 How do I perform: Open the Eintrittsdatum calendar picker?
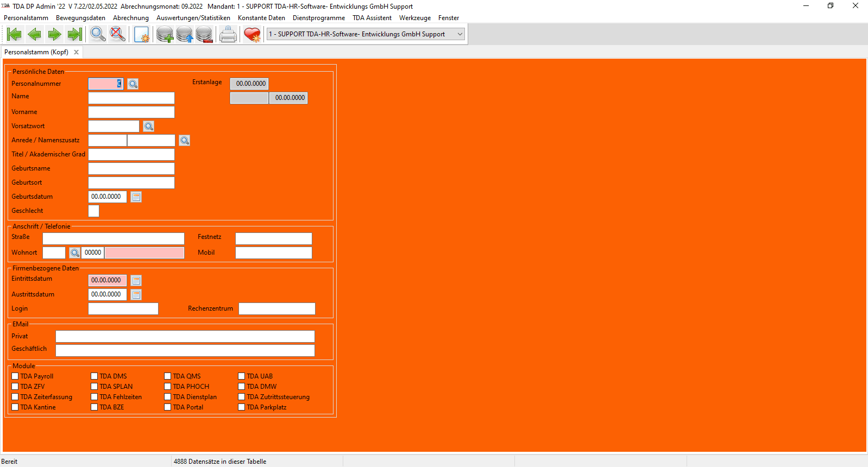point(136,281)
